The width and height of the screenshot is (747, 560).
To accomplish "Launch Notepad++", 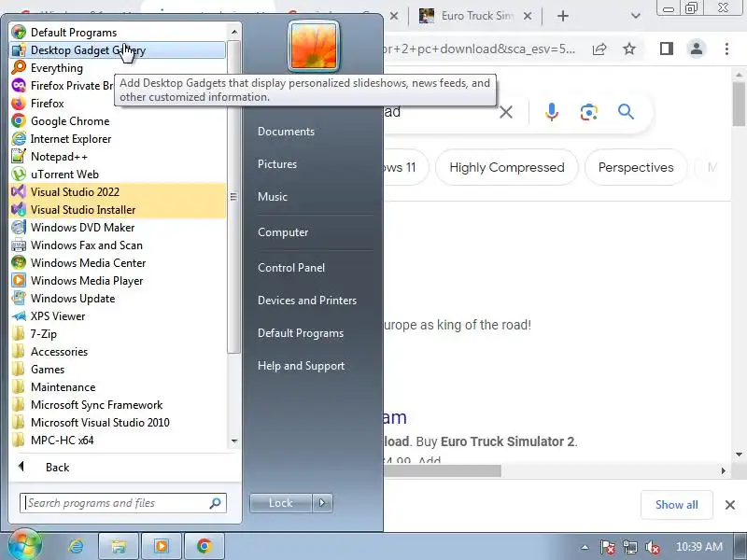I will [118, 157].
